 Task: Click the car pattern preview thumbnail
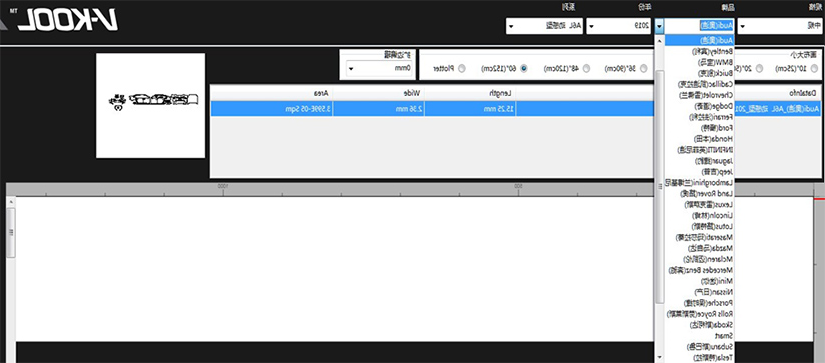(150, 105)
